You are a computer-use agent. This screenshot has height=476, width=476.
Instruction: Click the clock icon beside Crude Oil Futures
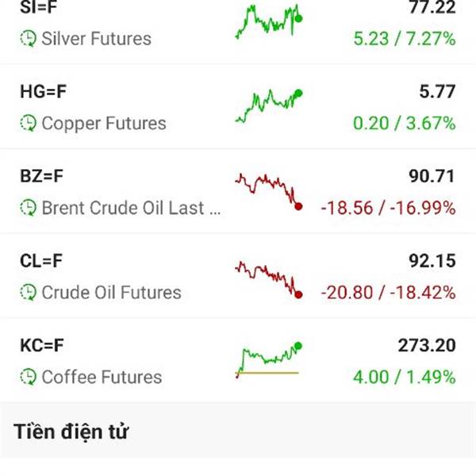click(x=29, y=293)
